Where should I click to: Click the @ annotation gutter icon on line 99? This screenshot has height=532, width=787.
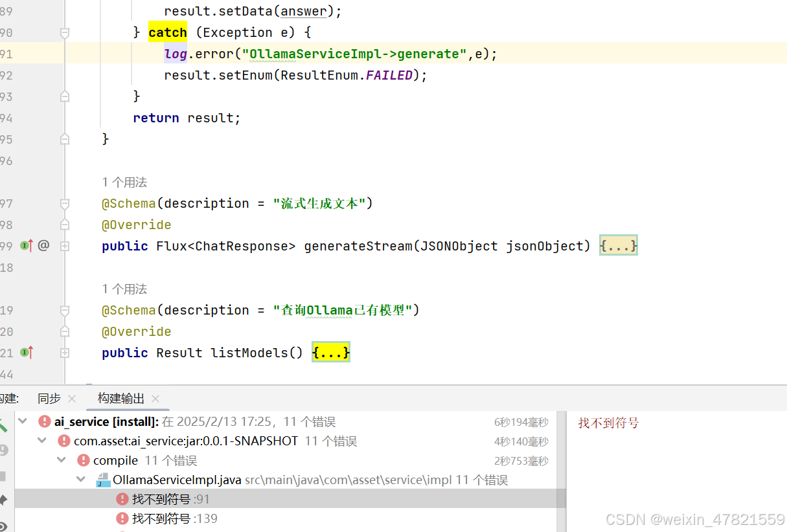(x=43, y=245)
